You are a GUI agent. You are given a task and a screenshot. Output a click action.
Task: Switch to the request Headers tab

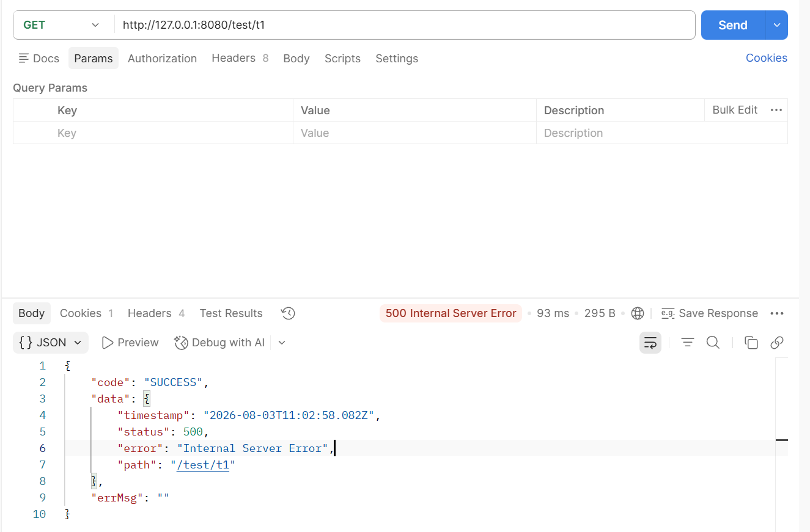pyautogui.click(x=240, y=58)
